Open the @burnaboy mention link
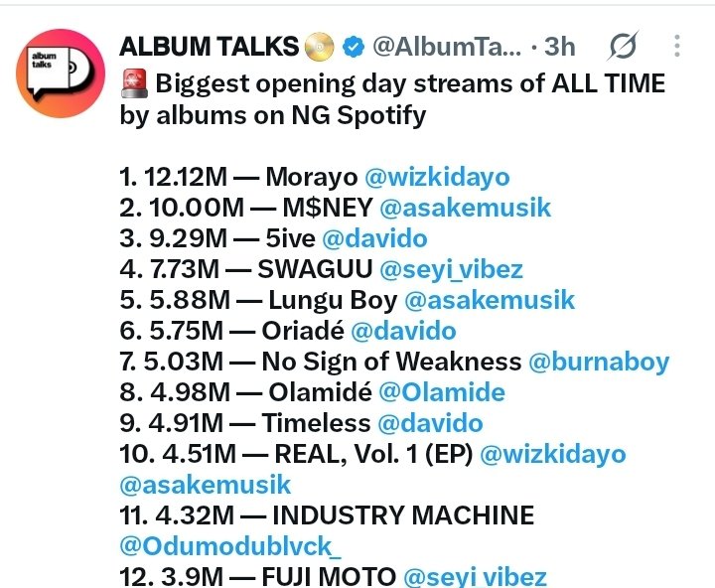Screen dimensions: 715x588 pos(599,362)
